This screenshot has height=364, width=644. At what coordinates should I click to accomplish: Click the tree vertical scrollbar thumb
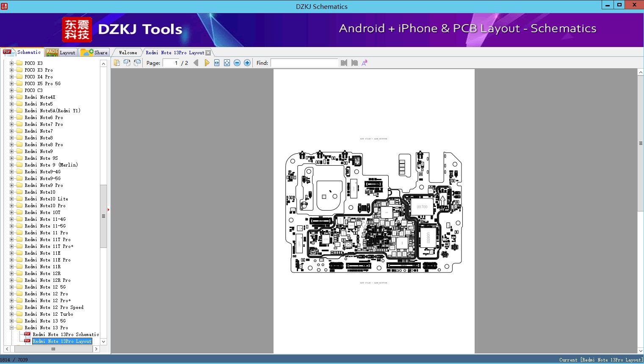tap(103, 216)
